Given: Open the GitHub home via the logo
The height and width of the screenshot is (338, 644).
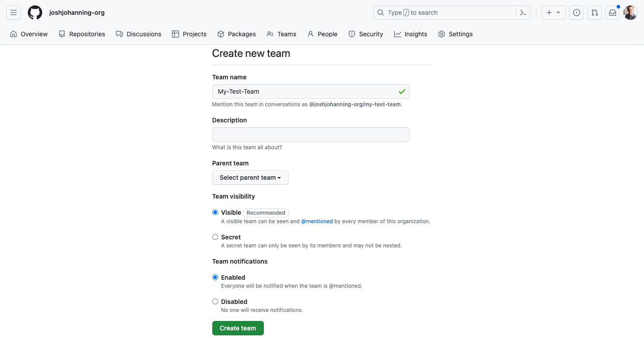Looking at the screenshot, I should pyautogui.click(x=35, y=13).
